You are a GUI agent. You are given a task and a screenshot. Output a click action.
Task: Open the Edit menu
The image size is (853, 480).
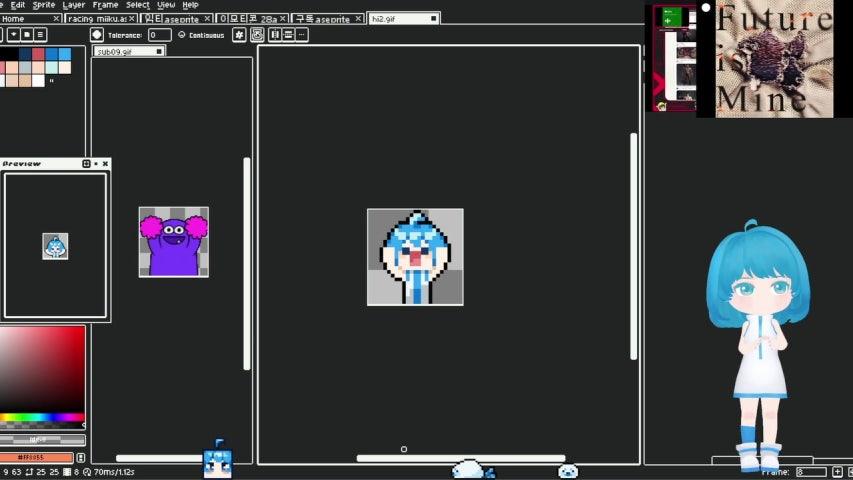pos(18,5)
